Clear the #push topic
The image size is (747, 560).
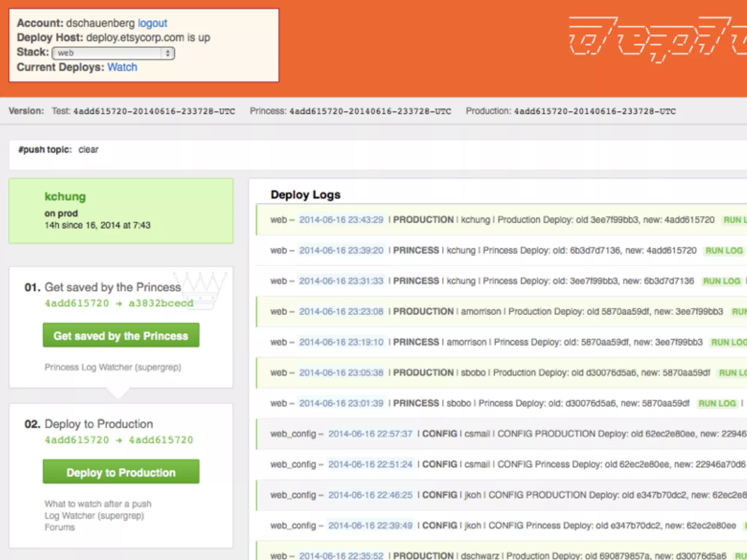(x=88, y=150)
